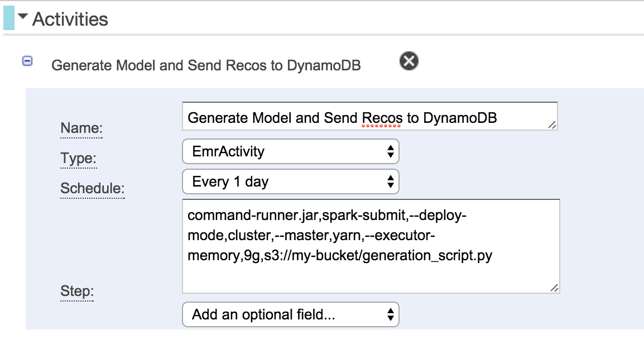Click the teal square beside Activities heading
The height and width of the screenshot is (363, 644).
pos(8,18)
